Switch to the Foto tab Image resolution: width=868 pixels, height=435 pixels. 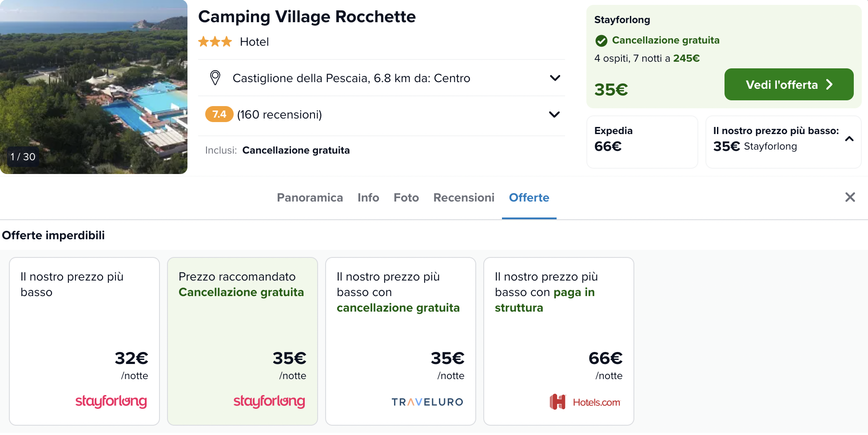pyautogui.click(x=406, y=198)
